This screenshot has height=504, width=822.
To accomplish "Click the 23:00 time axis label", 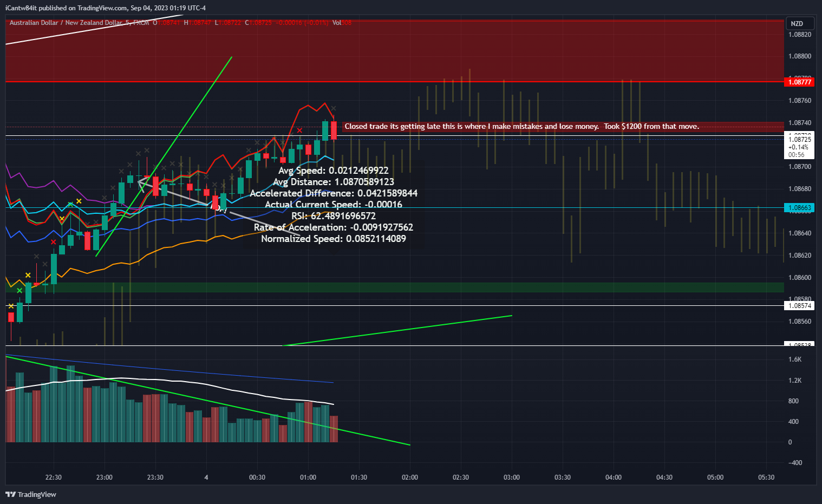I will (x=105, y=477).
